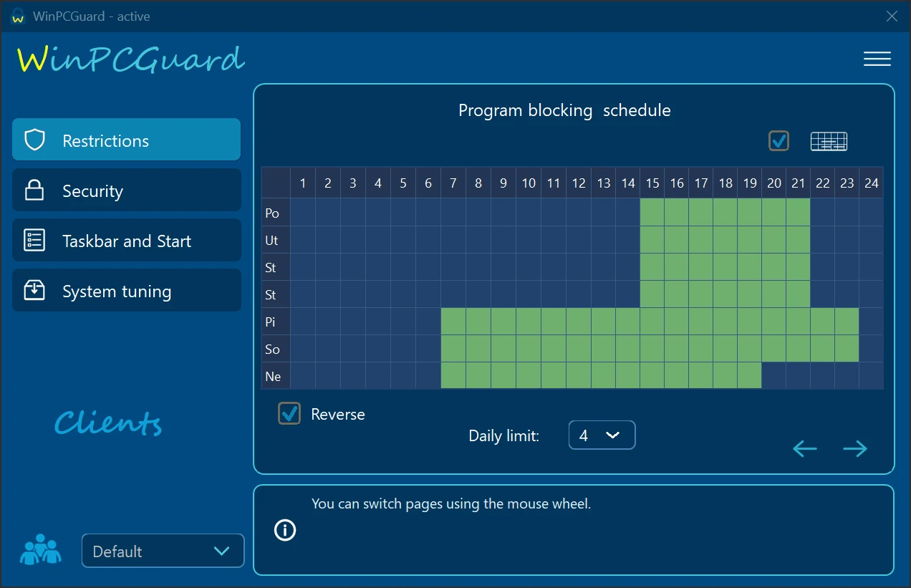The height and width of the screenshot is (588, 911).
Task: Click the WinPCGuard title bar app icon
Action: 19,16
